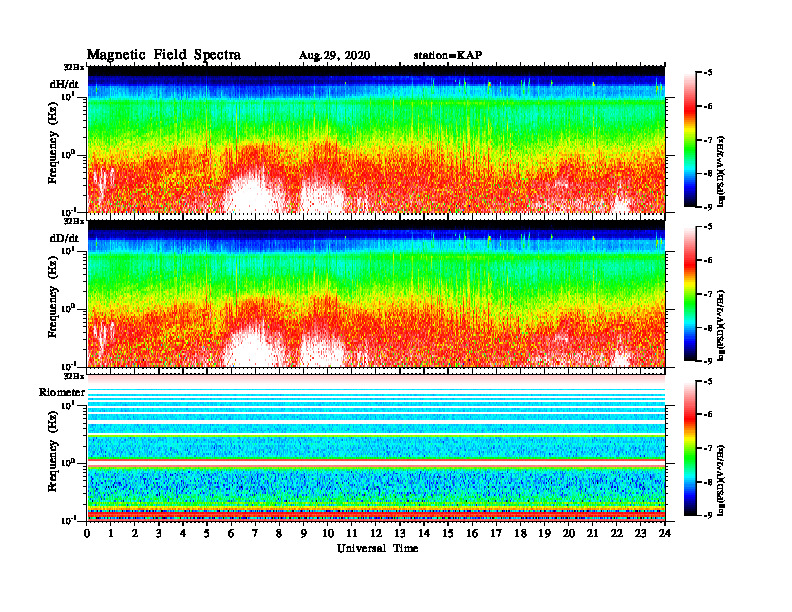This screenshot has height=612, width=792.
Task: Click the "dH/dt" panel label
Action: (64, 84)
